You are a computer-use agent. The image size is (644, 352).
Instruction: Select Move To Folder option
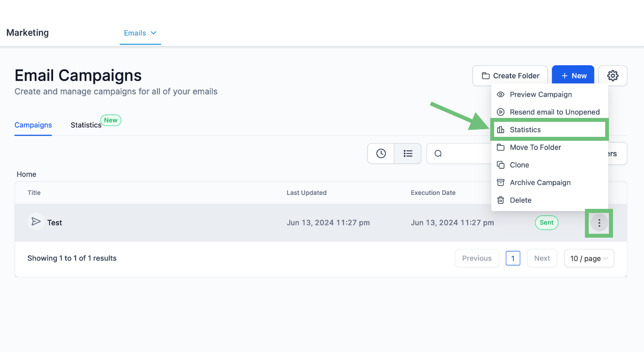pyautogui.click(x=549, y=147)
